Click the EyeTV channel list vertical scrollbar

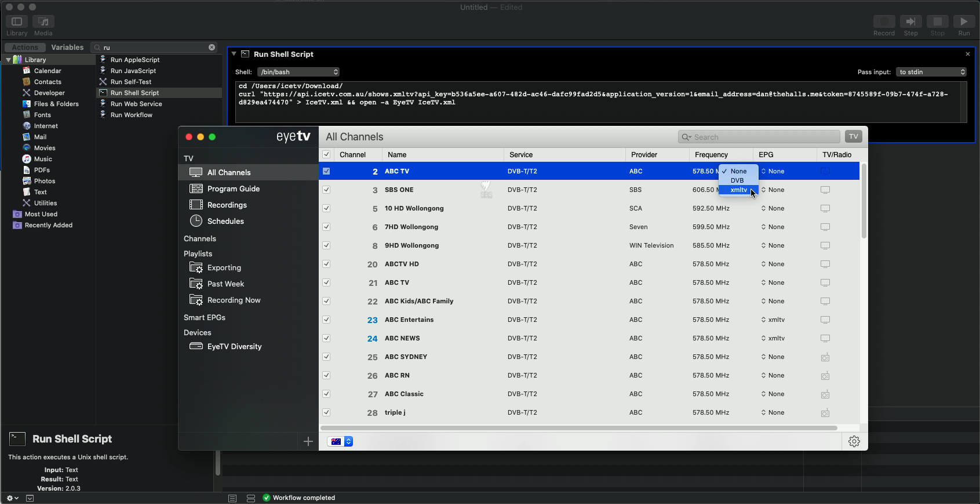coord(864,201)
